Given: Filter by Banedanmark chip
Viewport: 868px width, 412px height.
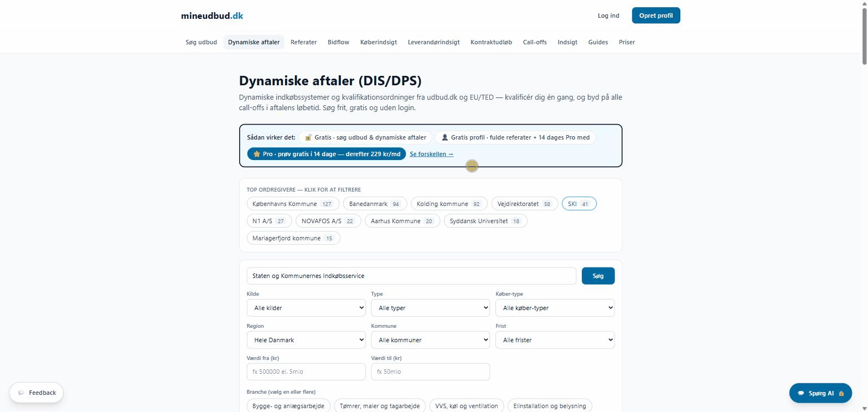Looking at the screenshot, I should point(375,204).
